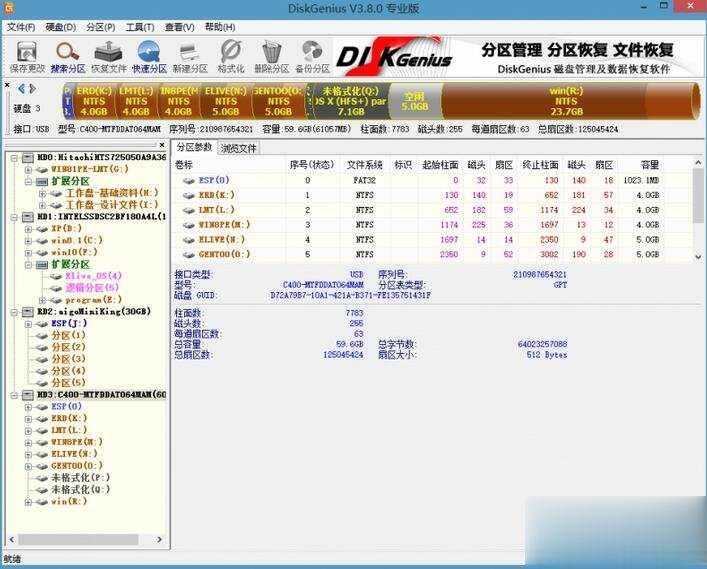Click the New Partition (新建分区) icon

[x=190, y=57]
